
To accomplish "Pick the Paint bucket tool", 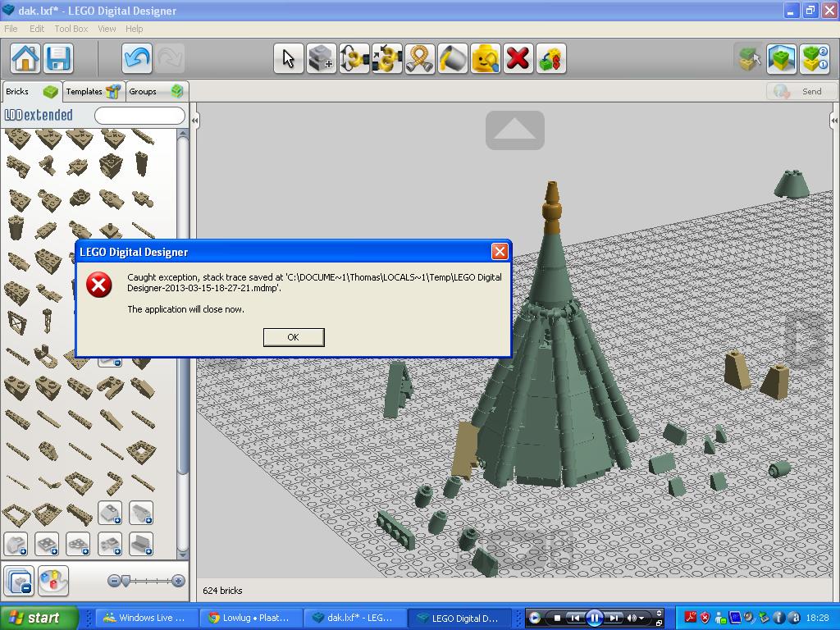I will tap(453, 58).
